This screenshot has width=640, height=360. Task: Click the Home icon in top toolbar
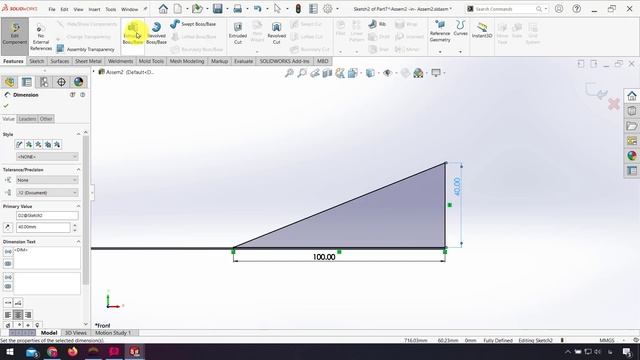pos(163,9)
